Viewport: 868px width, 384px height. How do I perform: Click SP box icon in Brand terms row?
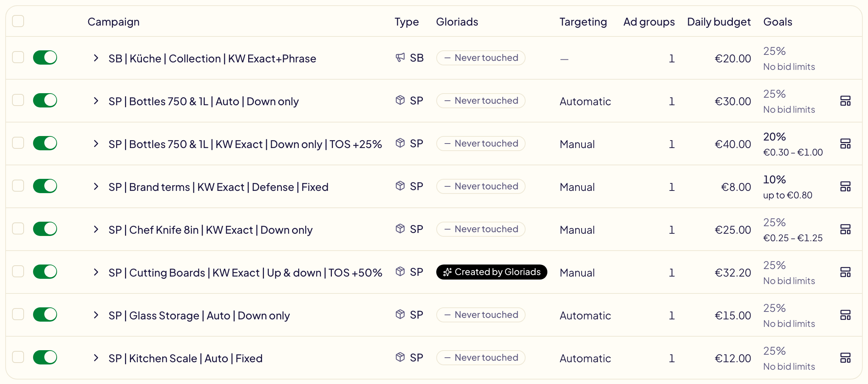(x=400, y=186)
